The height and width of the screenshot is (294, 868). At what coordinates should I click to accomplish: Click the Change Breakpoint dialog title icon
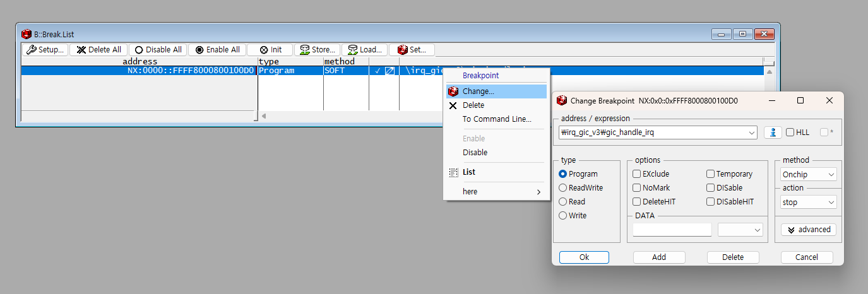pyautogui.click(x=562, y=100)
